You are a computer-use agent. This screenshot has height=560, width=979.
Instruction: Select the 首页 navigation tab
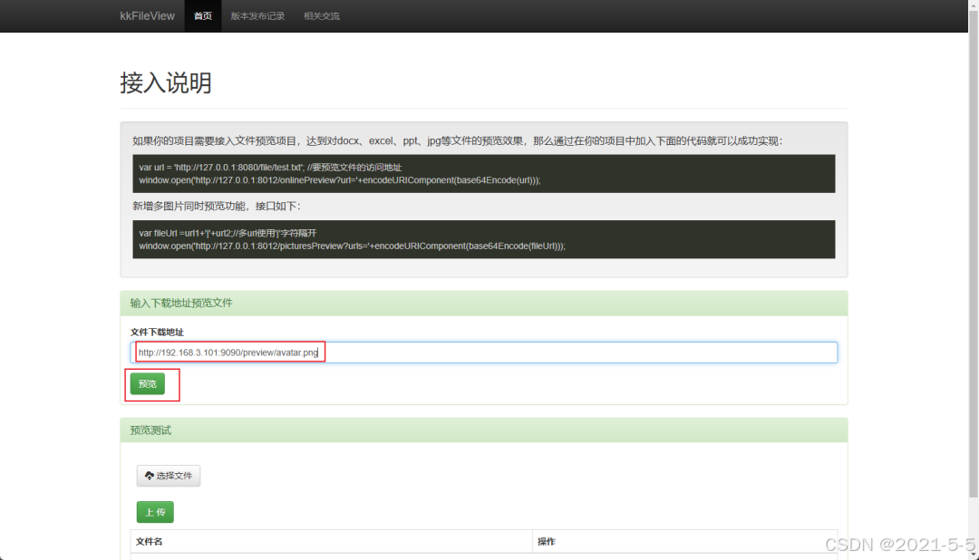[202, 15]
